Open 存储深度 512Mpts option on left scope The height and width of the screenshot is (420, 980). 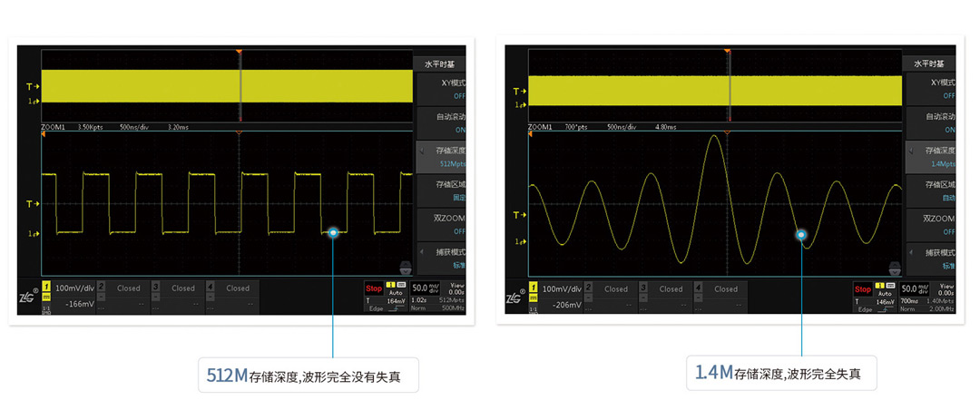pyautogui.click(x=441, y=157)
